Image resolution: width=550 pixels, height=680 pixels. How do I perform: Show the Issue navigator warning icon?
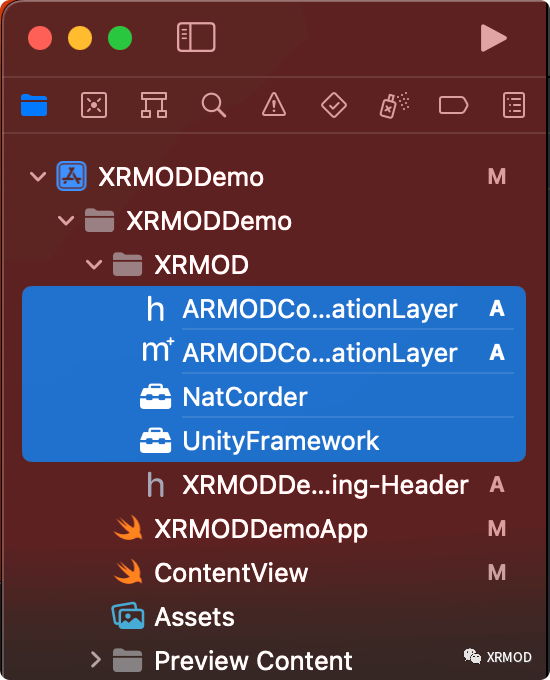pyautogui.click(x=274, y=105)
